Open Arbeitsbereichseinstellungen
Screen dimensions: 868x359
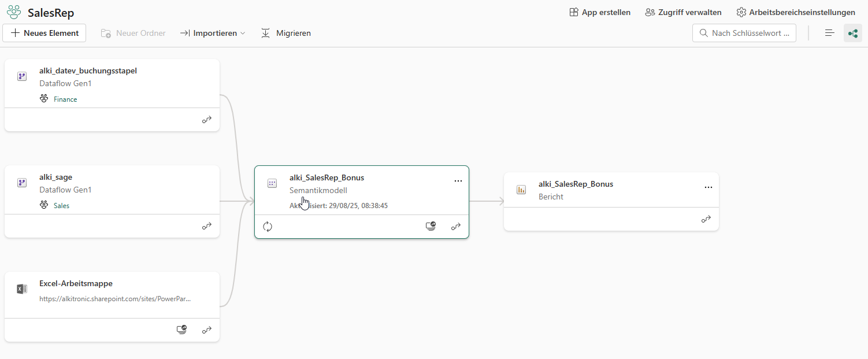point(796,12)
